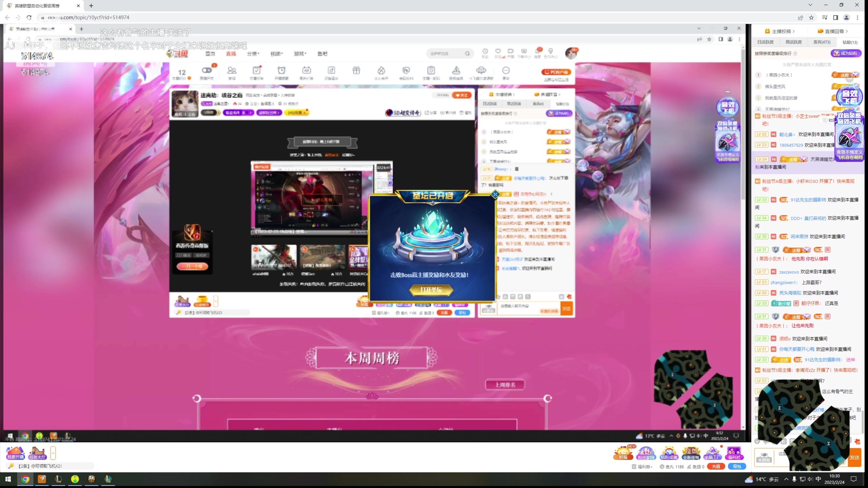Screen dimensions: 868x488
Task: Switch to the 贵宾(473) tab
Action: (x=822, y=42)
